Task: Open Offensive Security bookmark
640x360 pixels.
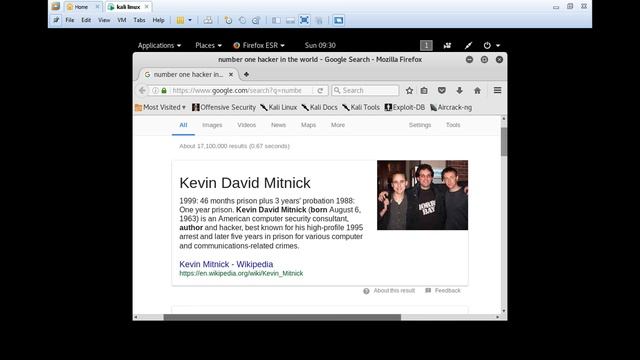Action: coord(224,107)
